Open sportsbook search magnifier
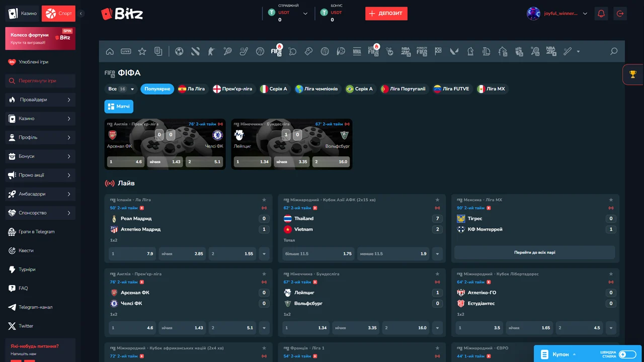This screenshot has height=362, width=644. pos(614,51)
